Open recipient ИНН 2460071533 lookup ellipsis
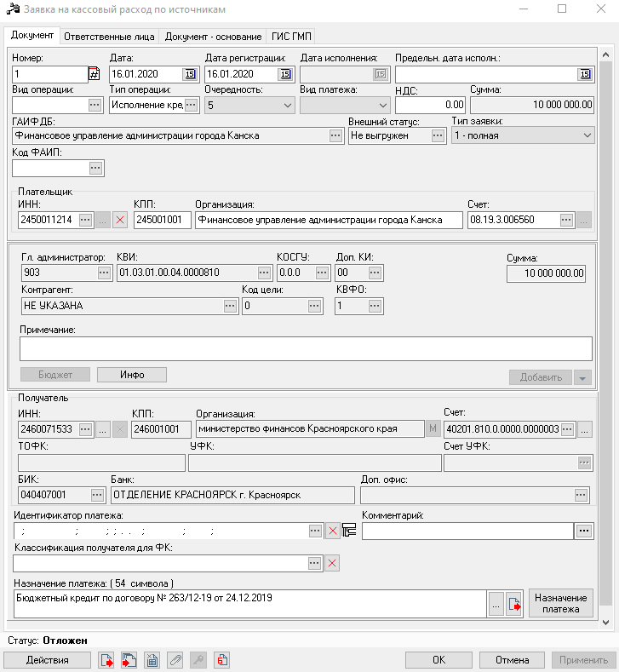619x672 pixels. tap(86, 429)
